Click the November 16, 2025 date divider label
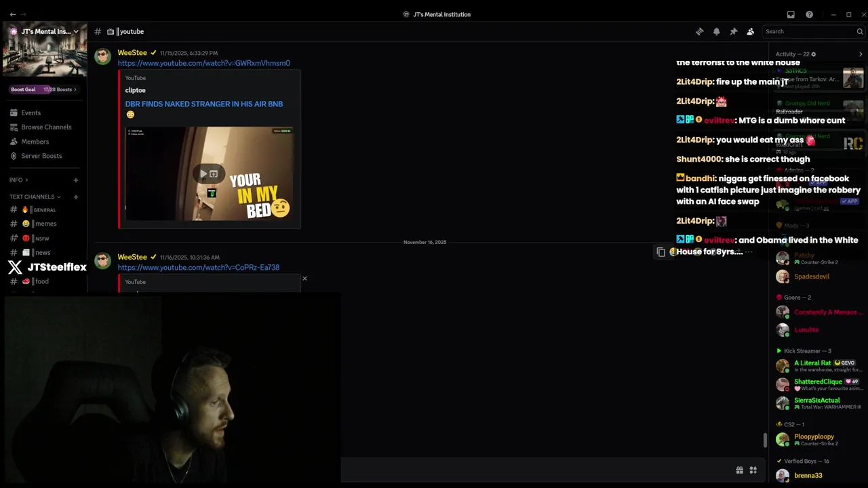The width and height of the screenshot is (868, 488). pos(425,242)
